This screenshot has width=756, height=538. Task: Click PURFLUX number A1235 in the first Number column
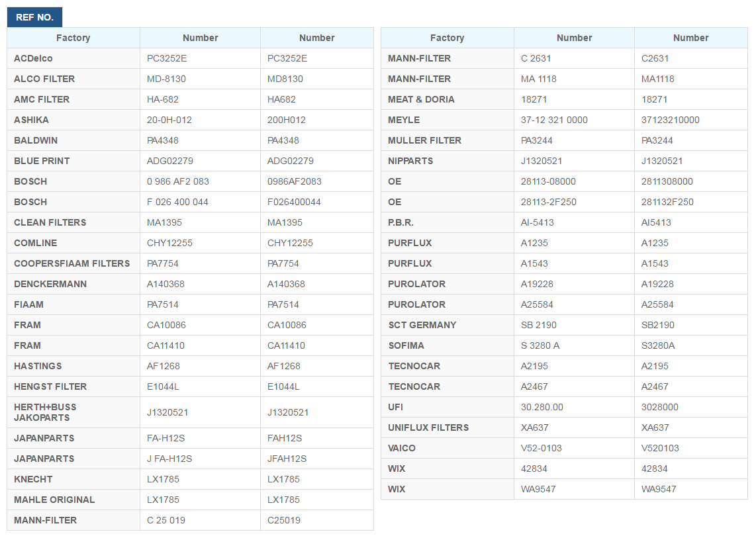tap(534, 243)
